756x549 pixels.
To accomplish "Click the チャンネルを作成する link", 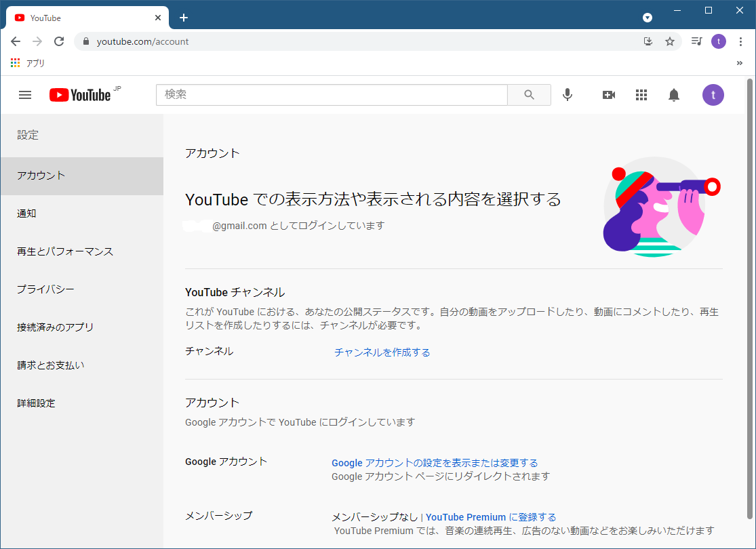I will point(382,352).
